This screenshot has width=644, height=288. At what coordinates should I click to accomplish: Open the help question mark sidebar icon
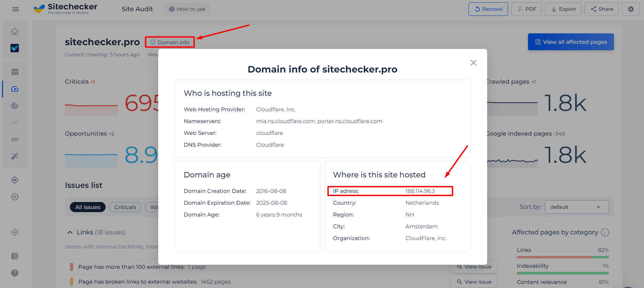pyautogui.click(x=15, y=273)
